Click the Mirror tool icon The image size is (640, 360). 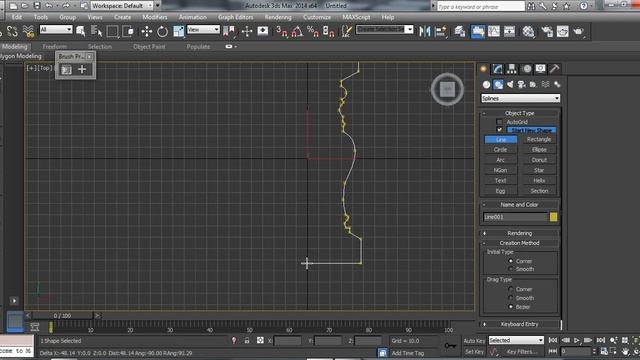[x=425, y=31]
